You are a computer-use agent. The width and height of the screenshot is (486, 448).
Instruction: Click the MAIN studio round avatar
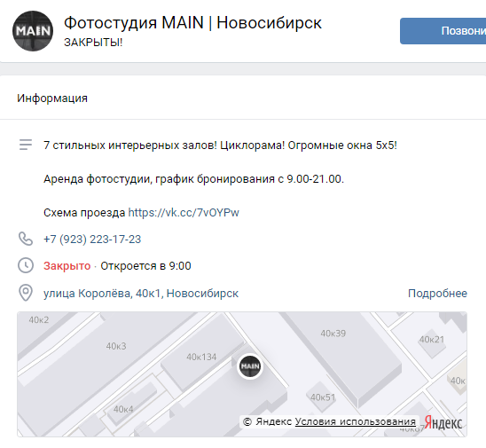33,31
